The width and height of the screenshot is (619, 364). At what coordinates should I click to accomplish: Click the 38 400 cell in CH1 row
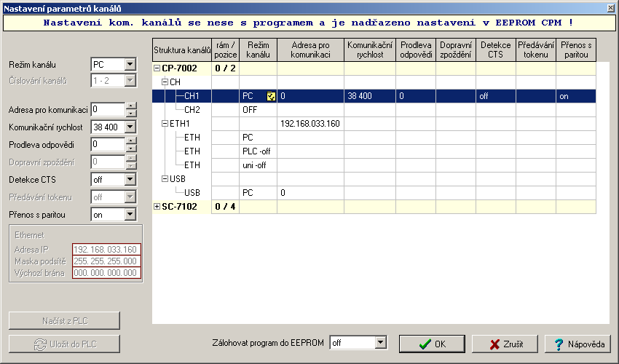370,96
